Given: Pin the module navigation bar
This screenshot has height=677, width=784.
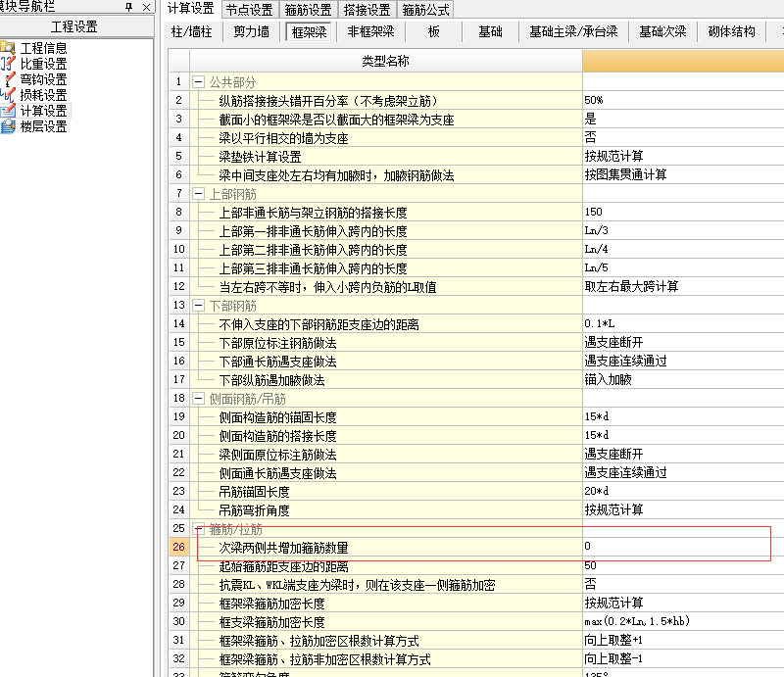Looking at the screenshot, I should (129, 7).
